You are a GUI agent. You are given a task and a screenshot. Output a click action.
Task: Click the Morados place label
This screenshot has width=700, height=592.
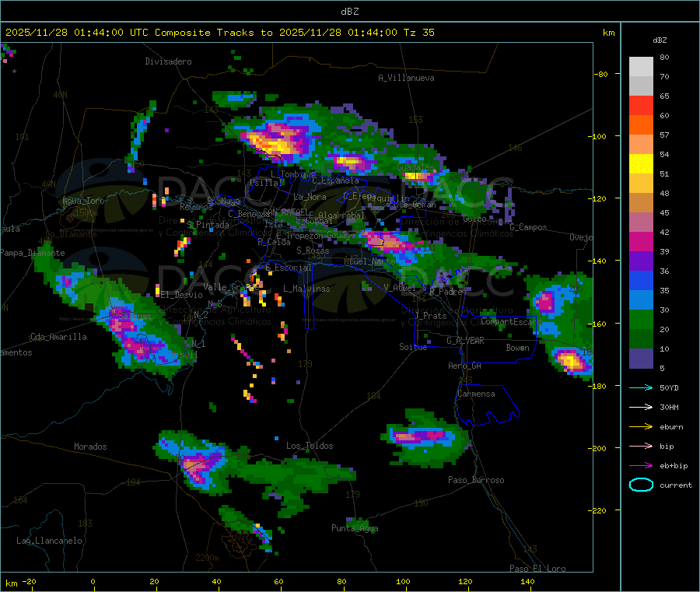coord(90,447)
